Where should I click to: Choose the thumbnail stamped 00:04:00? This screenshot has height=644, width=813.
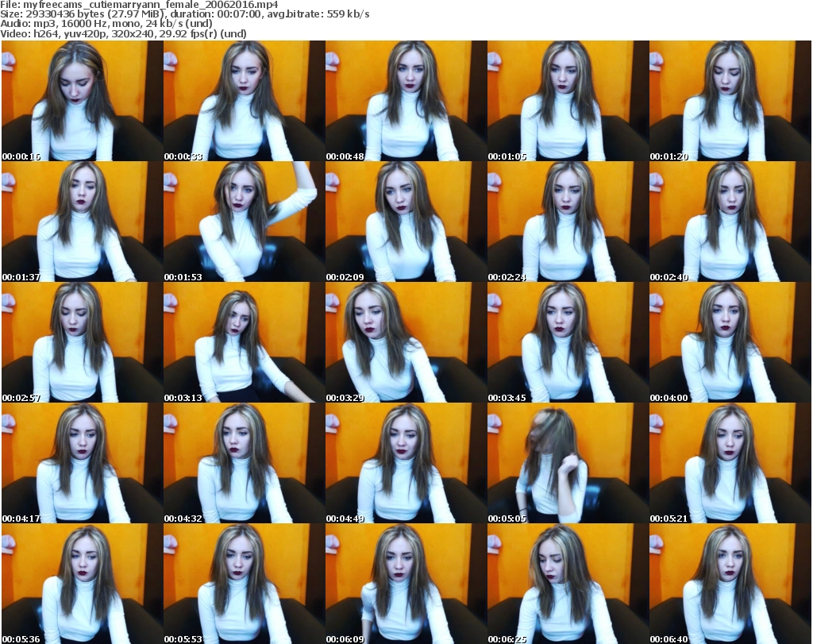coord(730,342)
